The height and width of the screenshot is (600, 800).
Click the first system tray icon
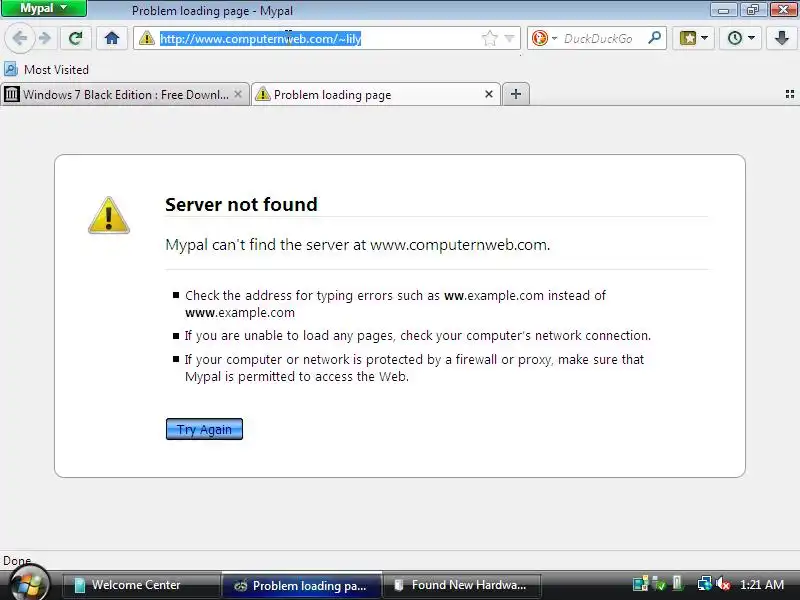(x=640, y=584)
